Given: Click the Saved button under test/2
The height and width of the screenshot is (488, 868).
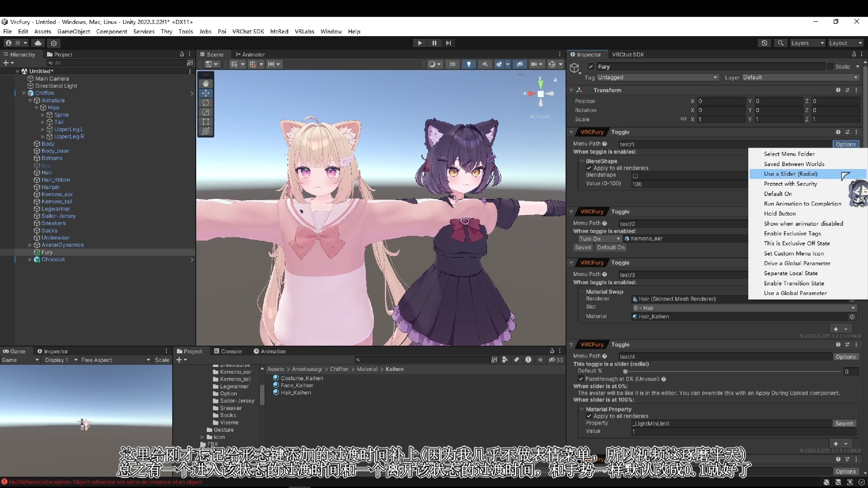Looking at the screenshot, I should click(583, 248).
